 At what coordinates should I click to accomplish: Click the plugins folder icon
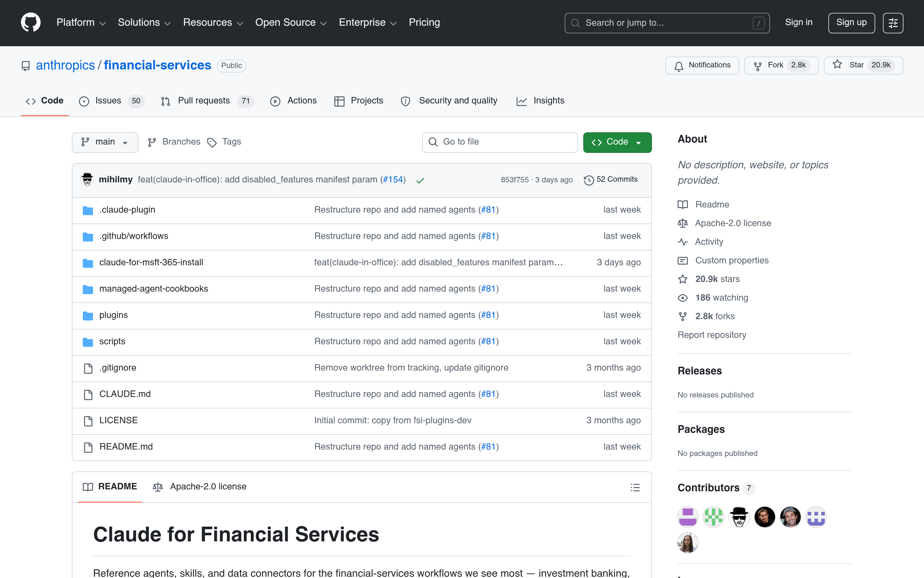coord(88,316)
